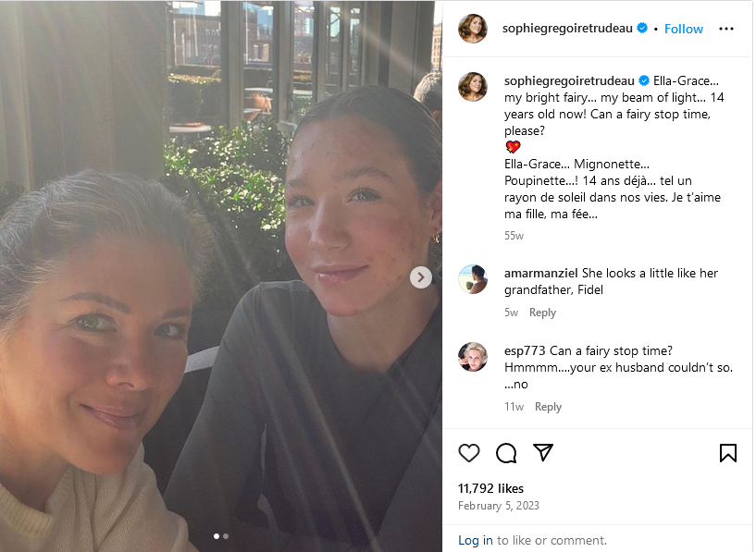
Task: Advance to the next photo with the arrow
Action: [421, 277]
